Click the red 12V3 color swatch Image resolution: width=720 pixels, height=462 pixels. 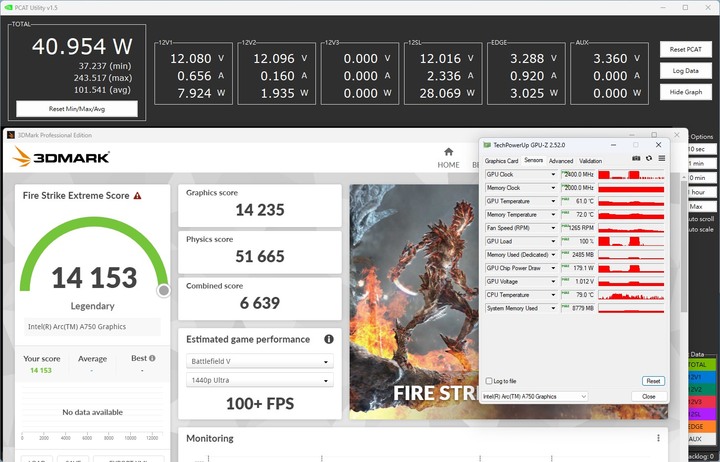[x=702, y=402]
